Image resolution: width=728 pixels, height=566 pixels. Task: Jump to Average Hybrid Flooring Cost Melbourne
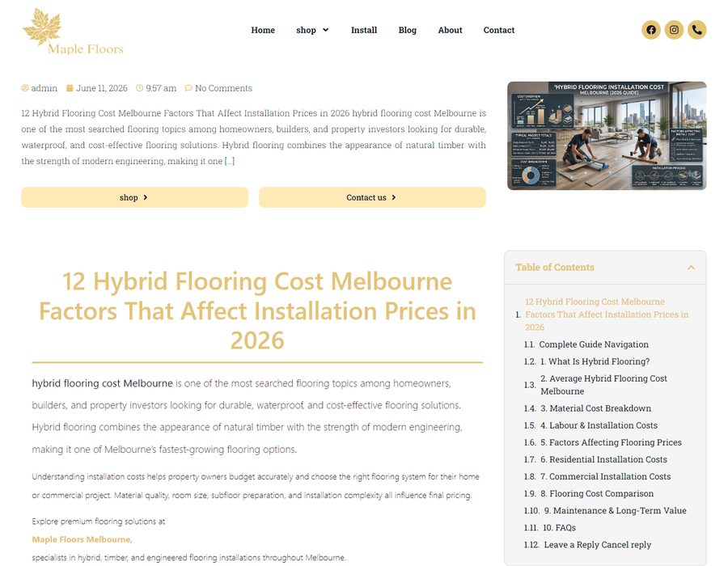coord(603,385)
